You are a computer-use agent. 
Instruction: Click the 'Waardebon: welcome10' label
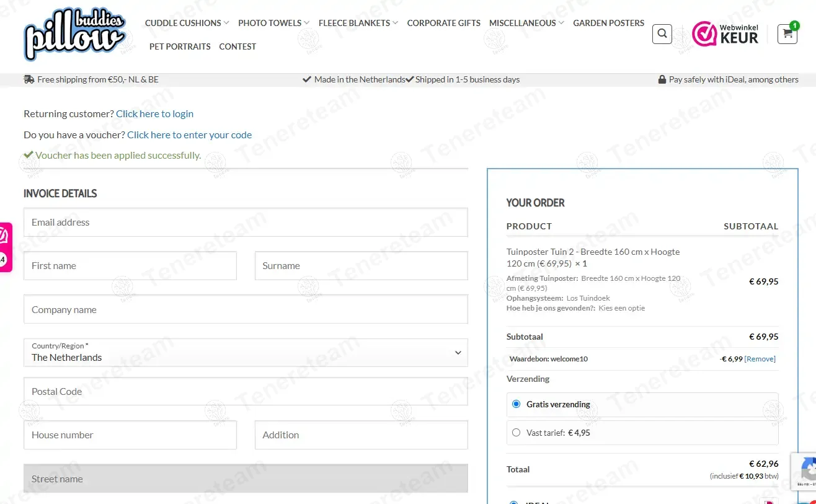[x=549, y=359]
